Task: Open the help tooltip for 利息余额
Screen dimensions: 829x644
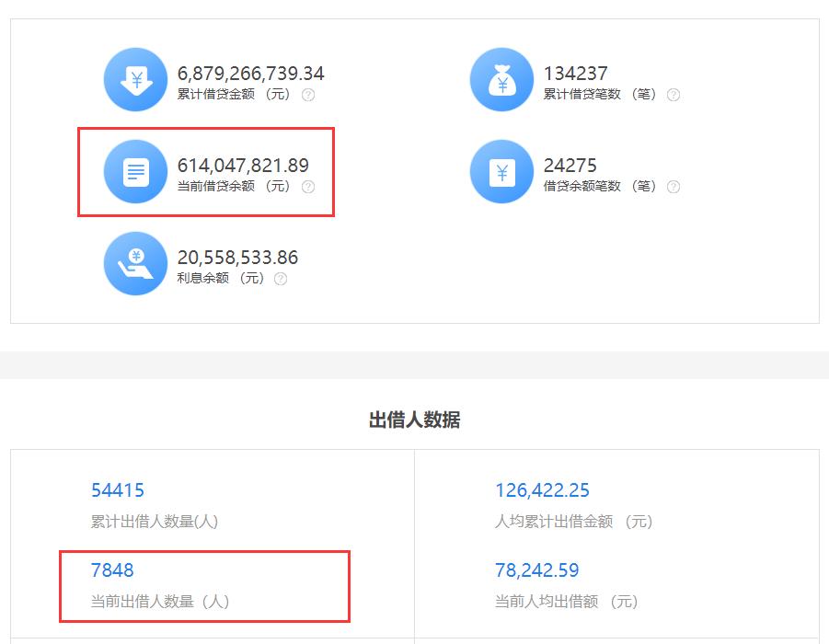Action: [x=282, y=279]
